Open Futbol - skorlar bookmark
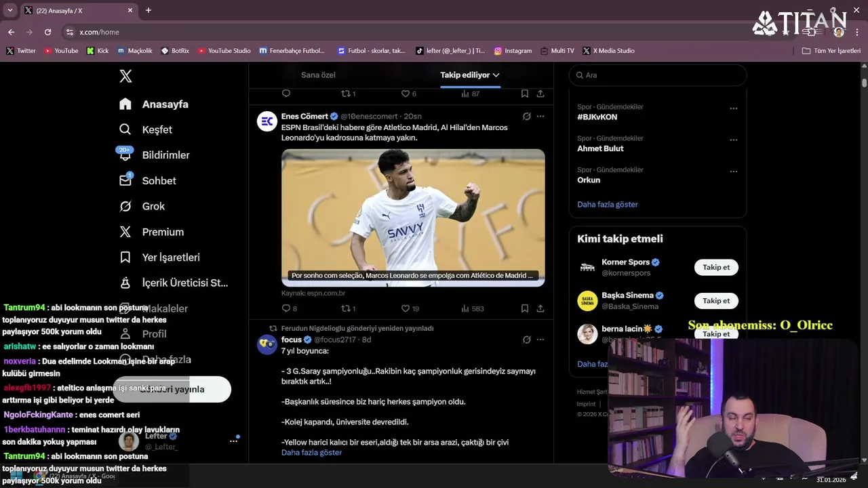This screenshot has width=868, height=488. pos(370,51)
